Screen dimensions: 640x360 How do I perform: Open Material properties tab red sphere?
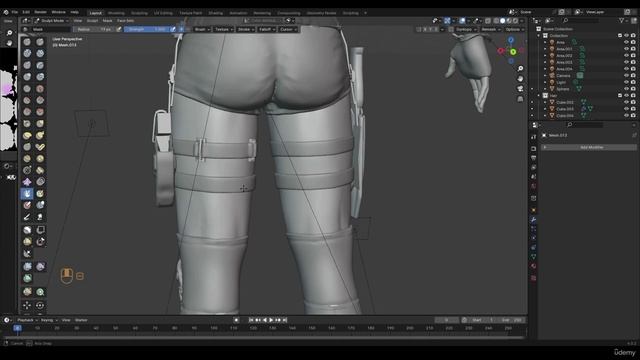coord(533,266)
